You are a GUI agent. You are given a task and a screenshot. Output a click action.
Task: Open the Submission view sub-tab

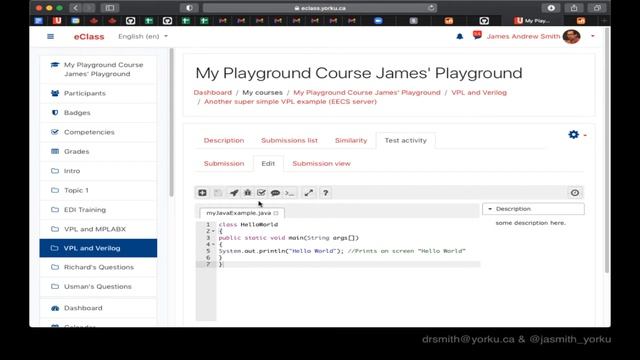321,163
